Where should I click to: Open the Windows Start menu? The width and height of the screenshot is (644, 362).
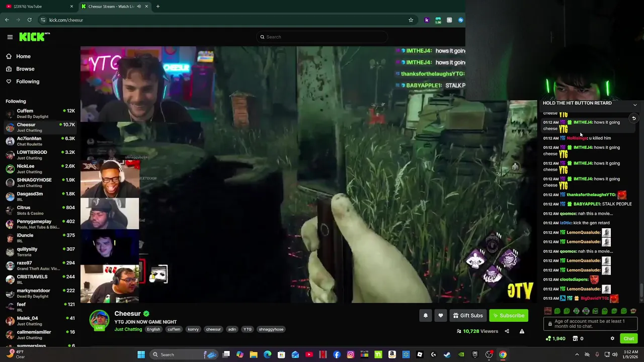pyautogui.click(x=141, y=354)
